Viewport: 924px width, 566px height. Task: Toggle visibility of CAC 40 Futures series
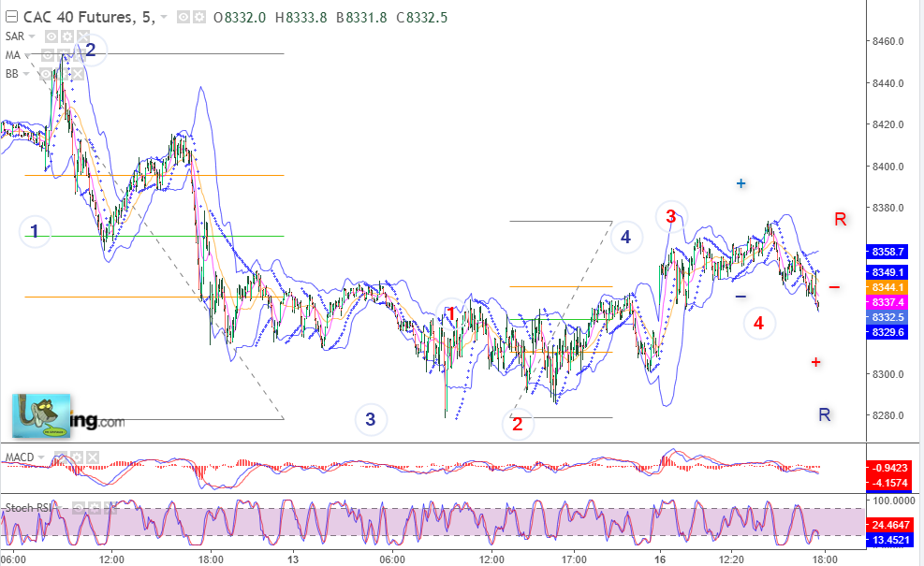coord(183,18)
